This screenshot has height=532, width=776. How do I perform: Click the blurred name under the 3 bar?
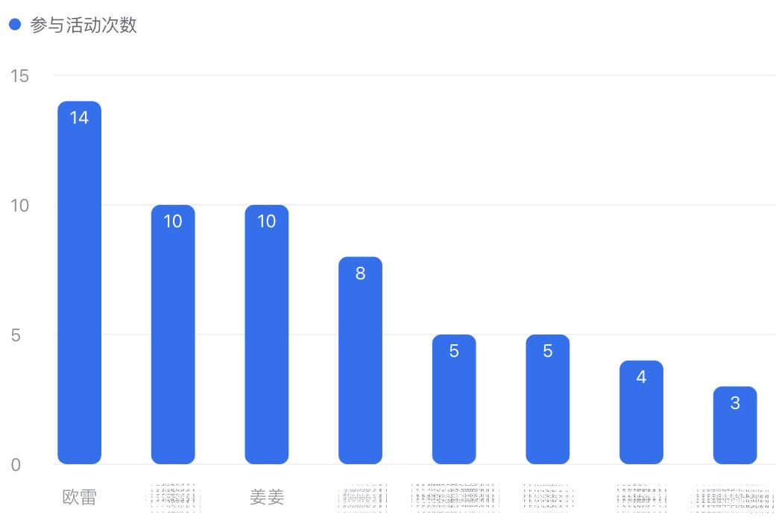735,498
